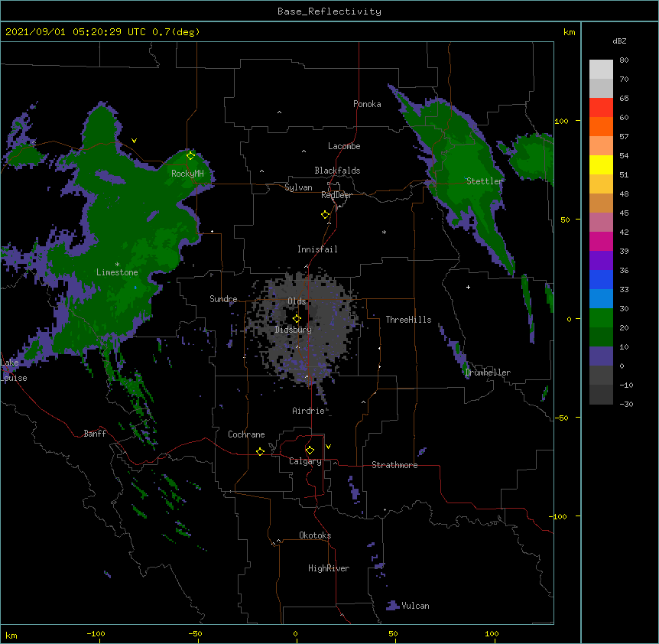Click the Airdrie city label
This screenshot has width=659, height=644.
click(x=308, y=411)
